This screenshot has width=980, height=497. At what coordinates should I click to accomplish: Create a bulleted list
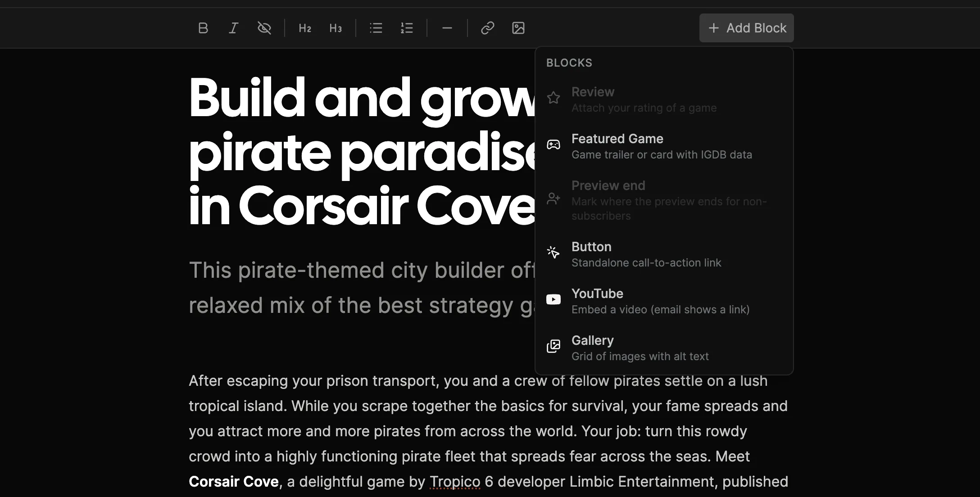coord(376,28)
